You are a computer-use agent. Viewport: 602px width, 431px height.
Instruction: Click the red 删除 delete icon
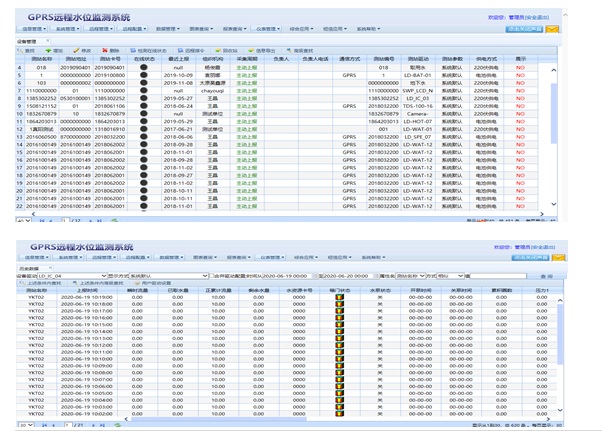[x=105, y=51]
